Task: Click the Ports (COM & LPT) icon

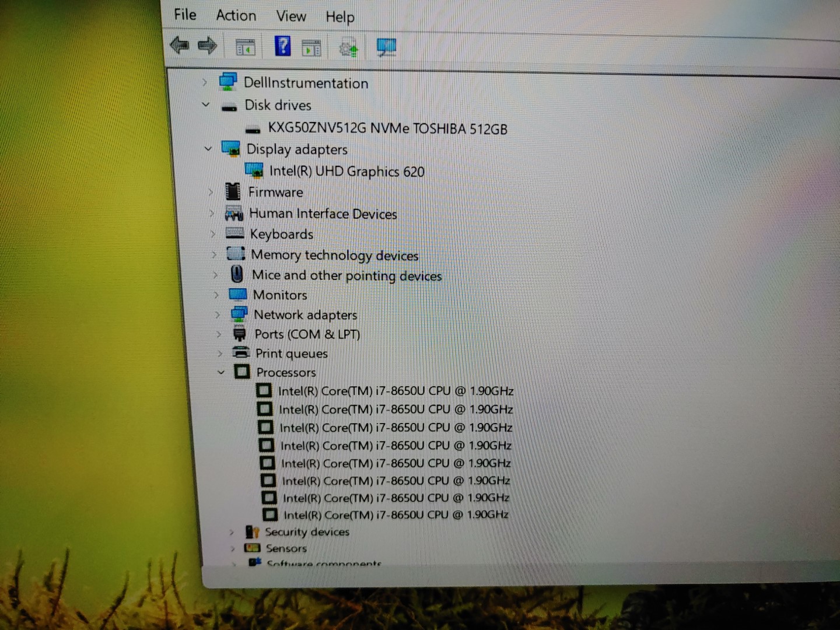Action: (x=240, y=334)
